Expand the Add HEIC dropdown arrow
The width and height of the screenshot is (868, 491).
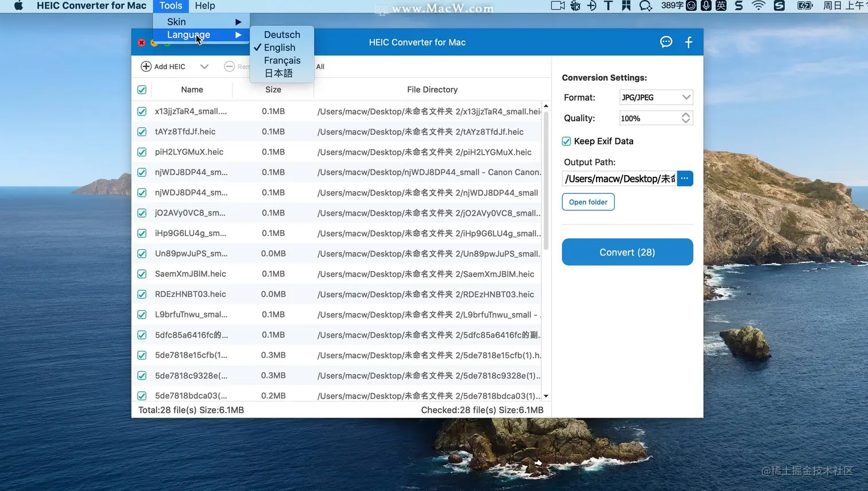click(x=204, y=67)
